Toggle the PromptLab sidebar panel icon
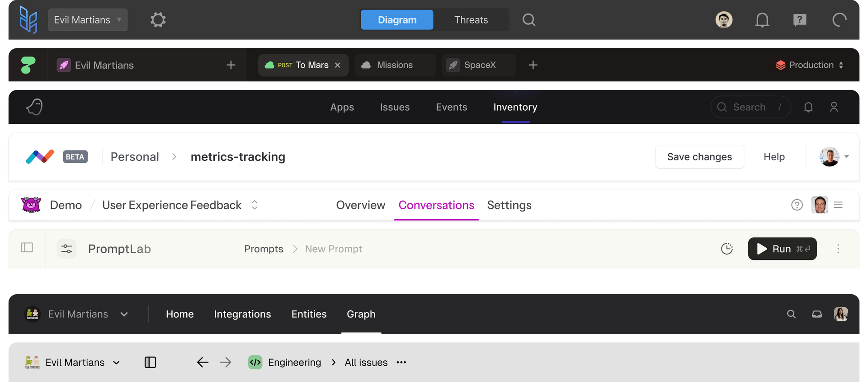 (27, 248)
